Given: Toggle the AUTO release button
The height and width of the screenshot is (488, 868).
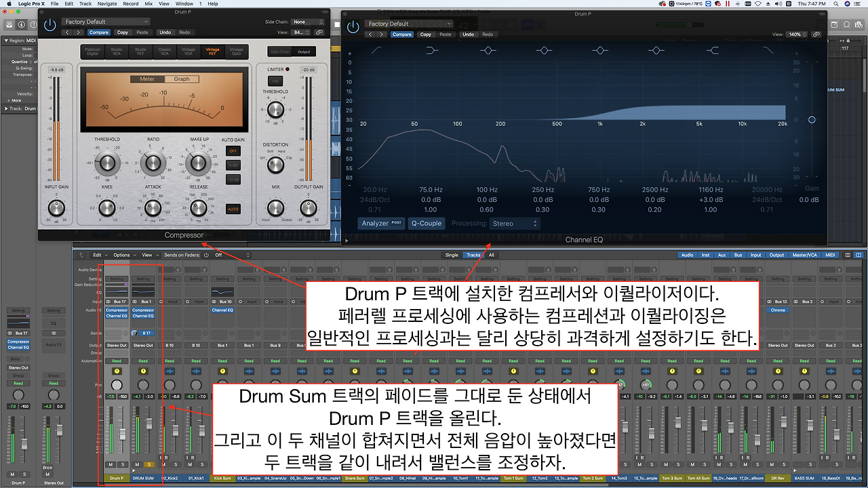Looking at the screenshot, I should 233,209.
